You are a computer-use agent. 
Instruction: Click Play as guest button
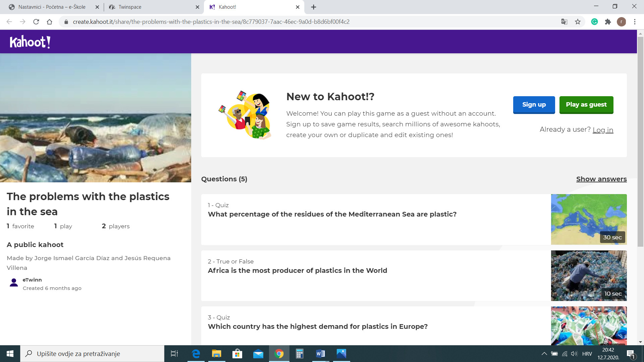[586, 105]
